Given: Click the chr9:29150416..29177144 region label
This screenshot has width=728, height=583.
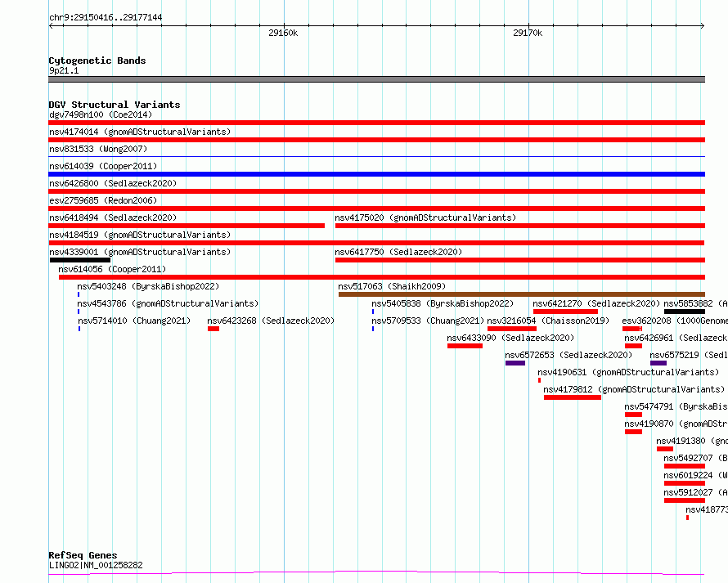Looking at the screenshot, I should pos(106,18).
